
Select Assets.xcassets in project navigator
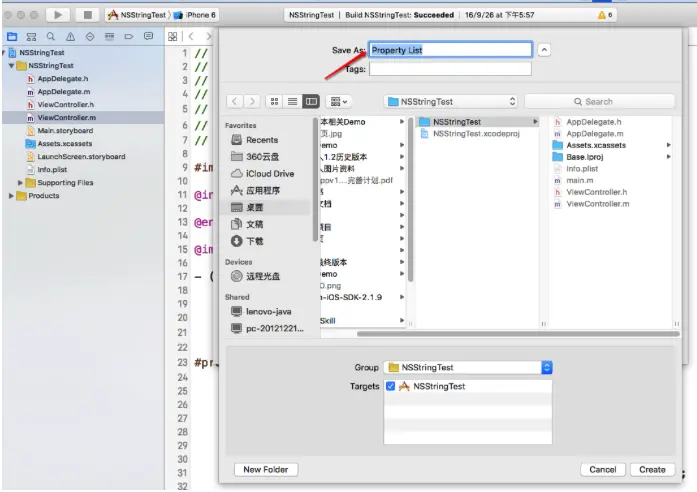tap(64, 144)
